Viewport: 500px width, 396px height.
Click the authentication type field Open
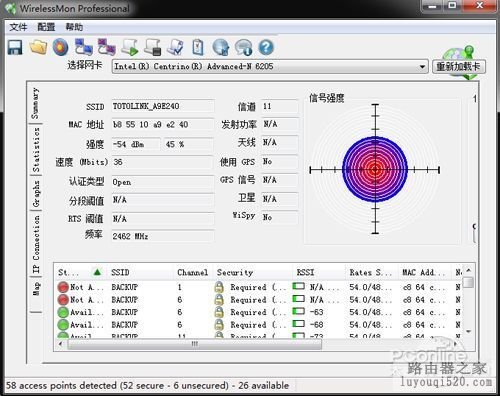click(x=163, y=182)
